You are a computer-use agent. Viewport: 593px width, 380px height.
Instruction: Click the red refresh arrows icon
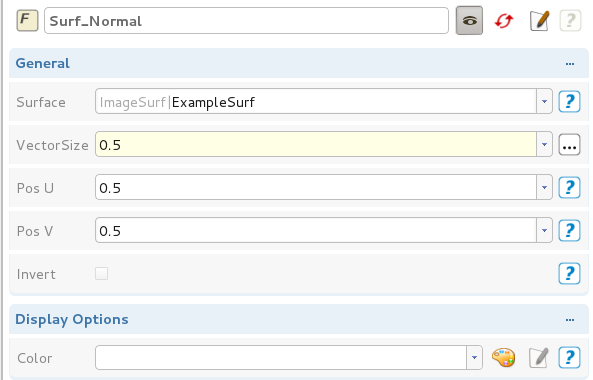[504, 21]
